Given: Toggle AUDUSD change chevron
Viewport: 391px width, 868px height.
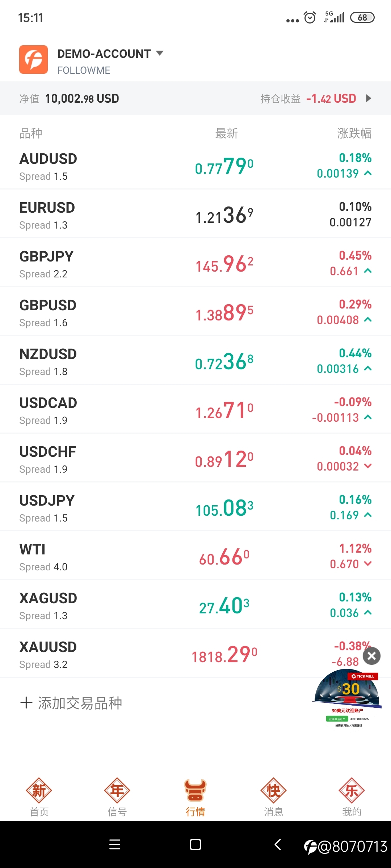Looking at the screenshot, I should pos(368,174).
